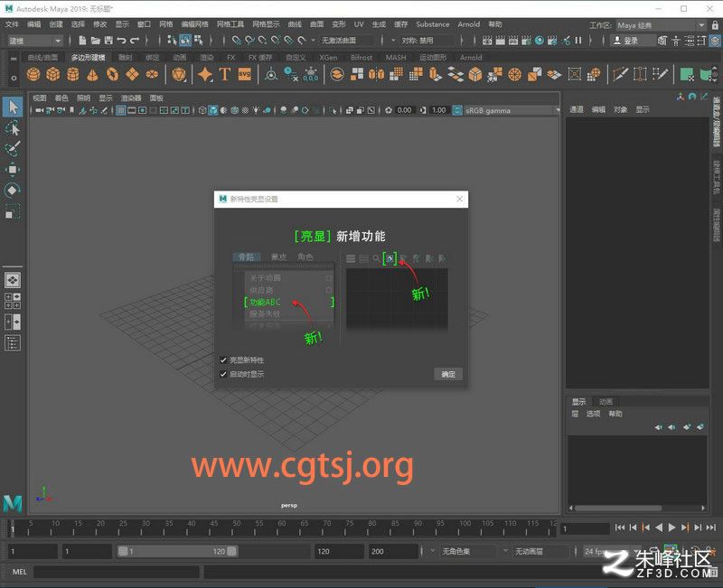
Task: Click the Redo arrow icon
Action: pyautogui.click(x=135, y=41)
